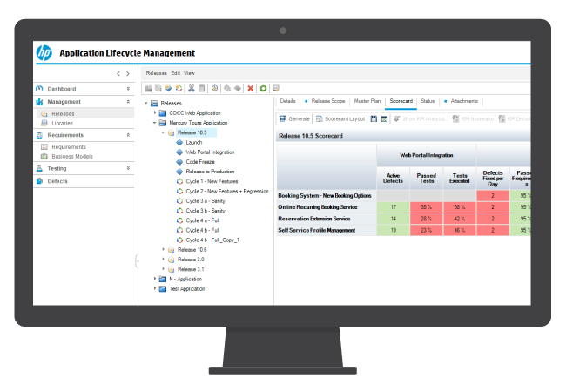Open the Releases menu

(x=156, y=73)
